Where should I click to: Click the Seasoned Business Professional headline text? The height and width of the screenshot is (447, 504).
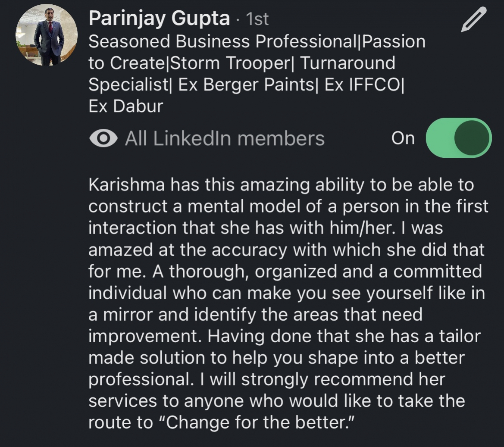(224, 42)
